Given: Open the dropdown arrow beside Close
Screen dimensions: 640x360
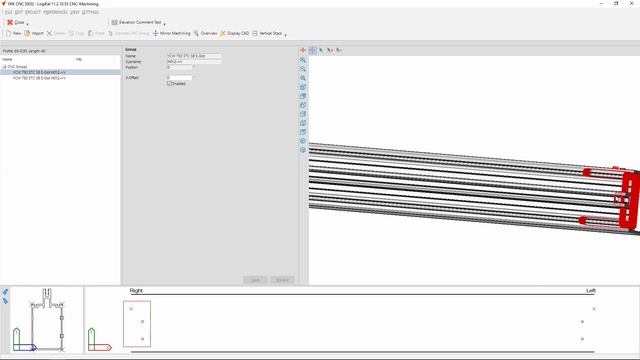Looking at the screenshot, I should point(27,24).
